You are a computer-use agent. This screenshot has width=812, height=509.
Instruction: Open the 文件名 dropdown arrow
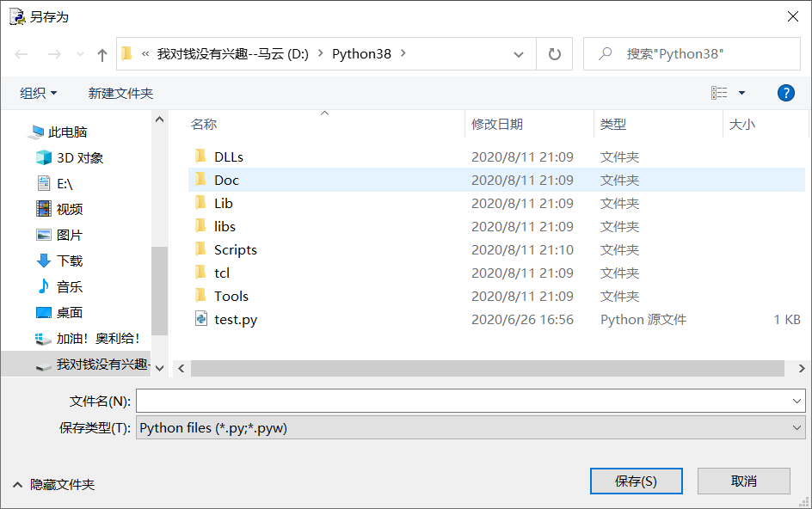(797, 401)
